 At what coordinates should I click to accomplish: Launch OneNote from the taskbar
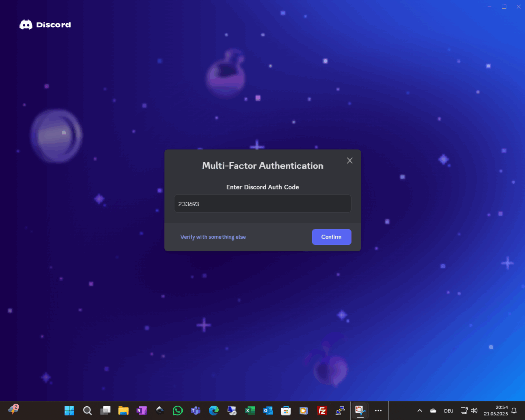[x=142, y=410]
